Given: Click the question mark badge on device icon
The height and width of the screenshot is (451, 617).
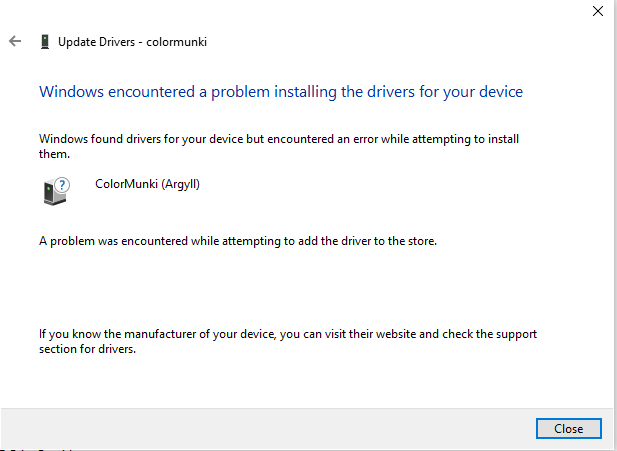Looking at the screenshot, I should pyautogui.click(x=62, y=185).
